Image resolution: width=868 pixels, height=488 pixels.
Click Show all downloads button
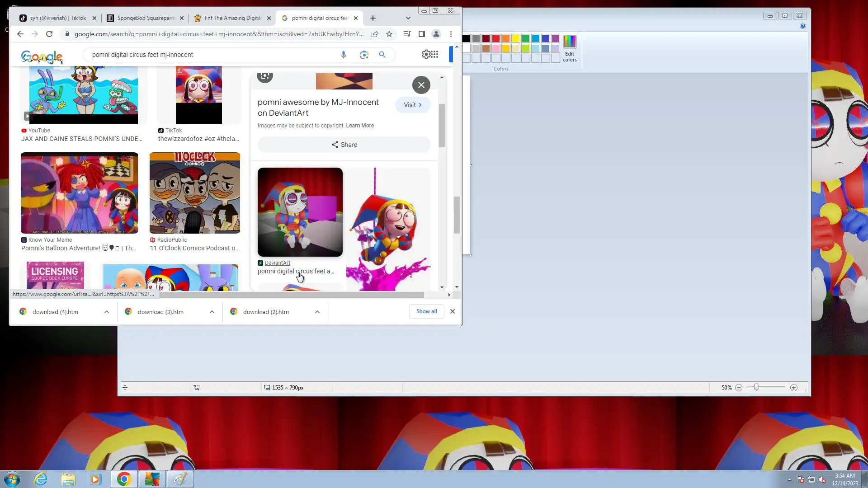(426, 311)
